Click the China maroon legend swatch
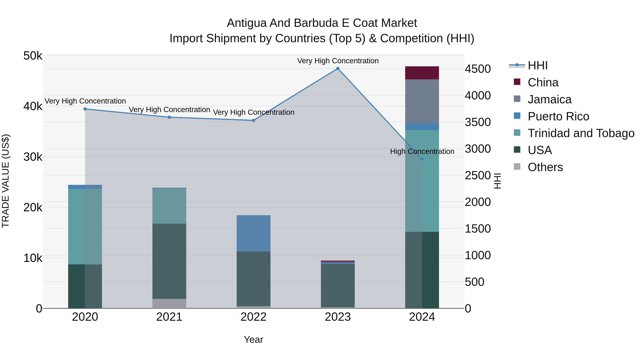 tap(517, 82)
